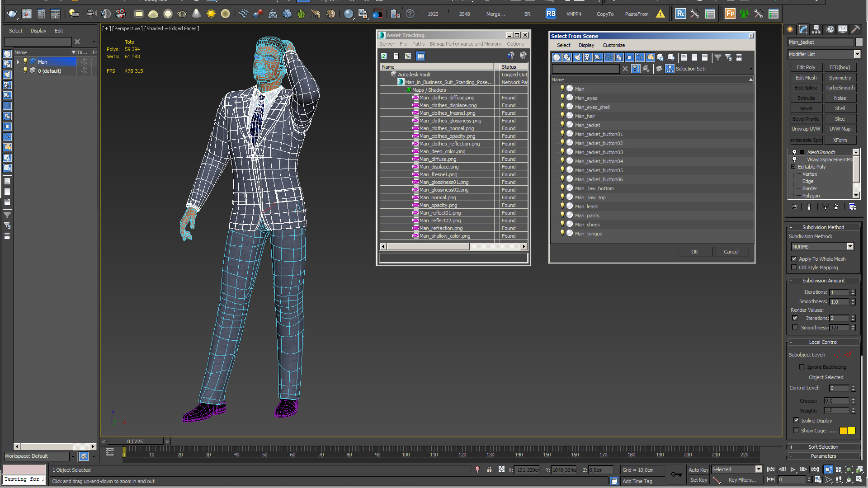This screenshot has width=868, height=488.
Task: Click the orange Show Cage color swatch
Action: click(843, 431)
